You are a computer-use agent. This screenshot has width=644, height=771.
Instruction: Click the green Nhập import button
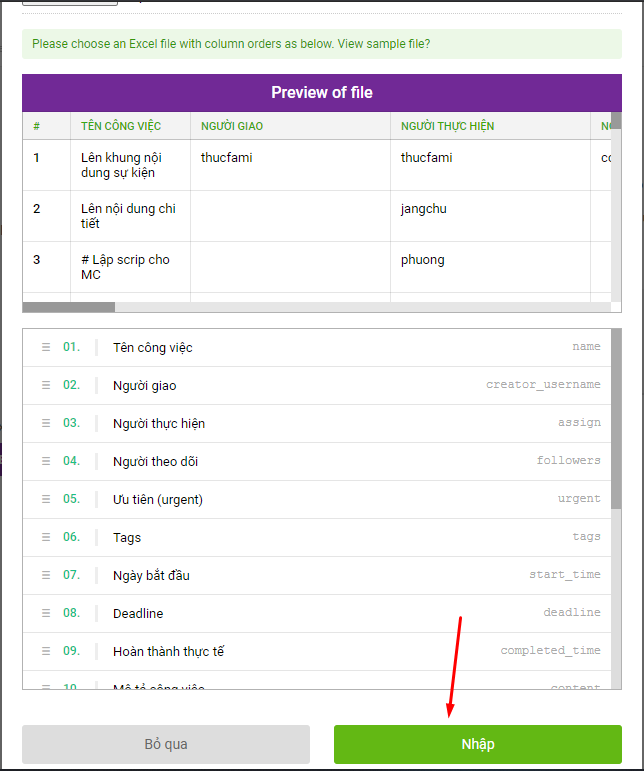(477, 744)
